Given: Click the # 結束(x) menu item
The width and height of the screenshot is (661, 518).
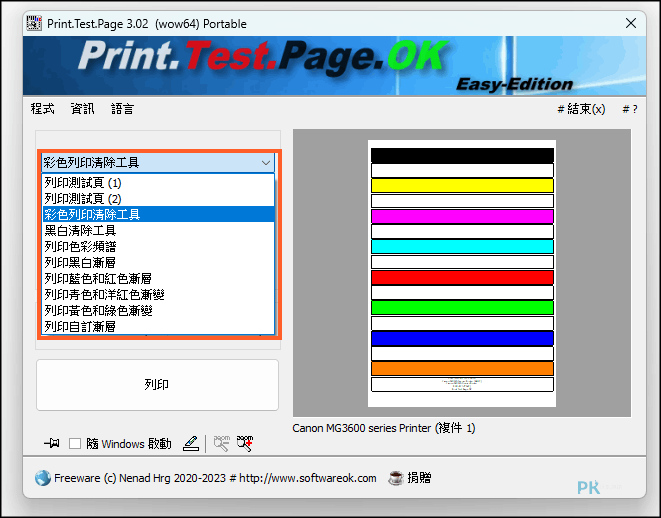Looking at the screenshot, I should [x=581, y=109].
